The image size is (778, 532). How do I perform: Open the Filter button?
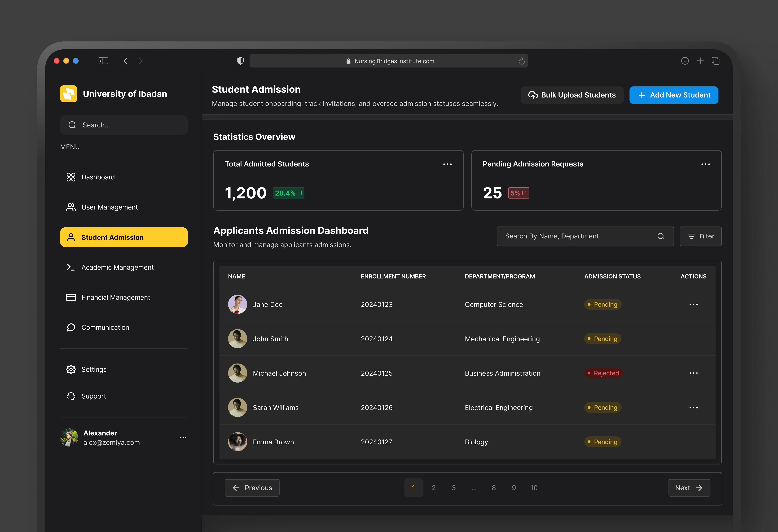(x=700, y=236)
